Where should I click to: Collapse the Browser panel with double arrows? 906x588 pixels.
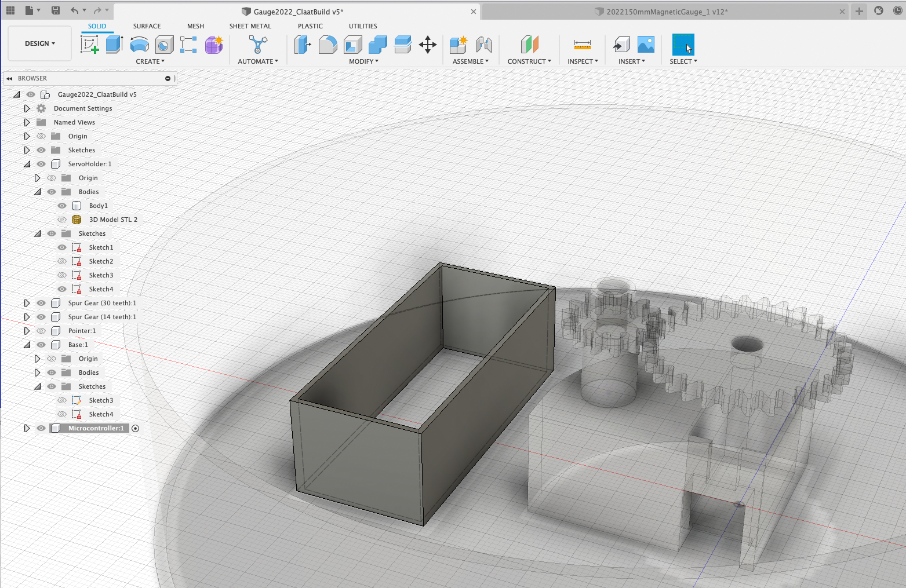point(9,78)
